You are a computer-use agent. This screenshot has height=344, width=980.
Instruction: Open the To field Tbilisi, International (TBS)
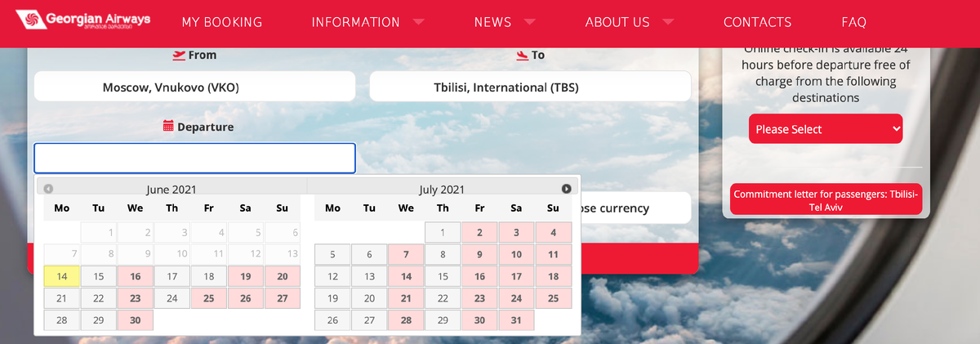(x=530, y=87)
